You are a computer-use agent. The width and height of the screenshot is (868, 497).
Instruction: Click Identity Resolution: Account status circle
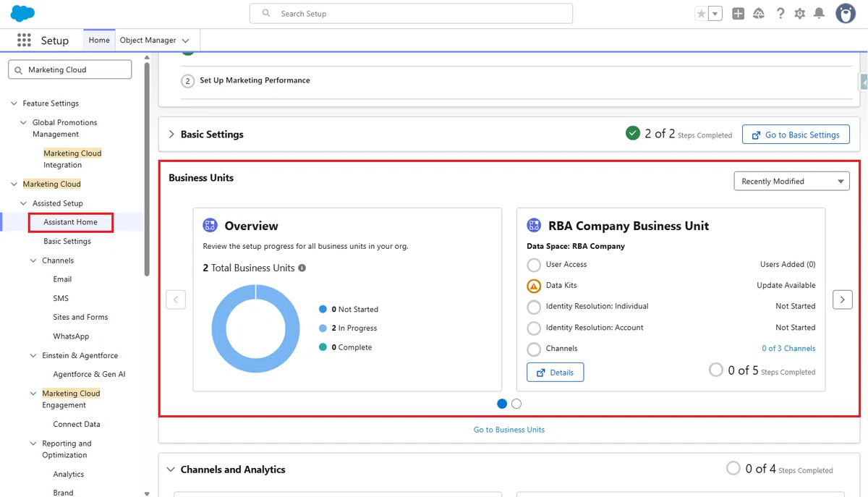pyautogui.click(x=534, y=328)
